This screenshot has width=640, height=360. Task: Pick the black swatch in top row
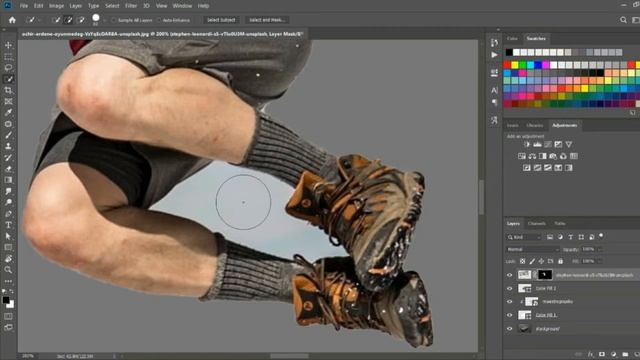[x=509, y=52]
